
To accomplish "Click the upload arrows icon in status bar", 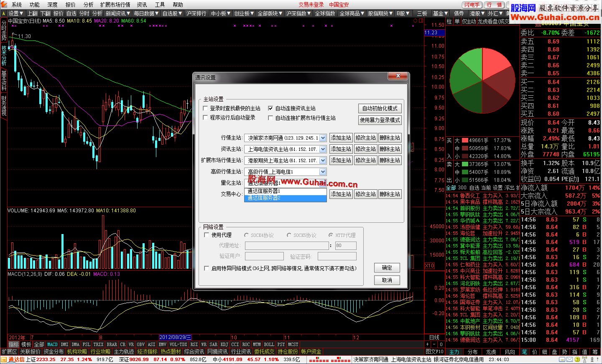I will click(x=592, y=359).
